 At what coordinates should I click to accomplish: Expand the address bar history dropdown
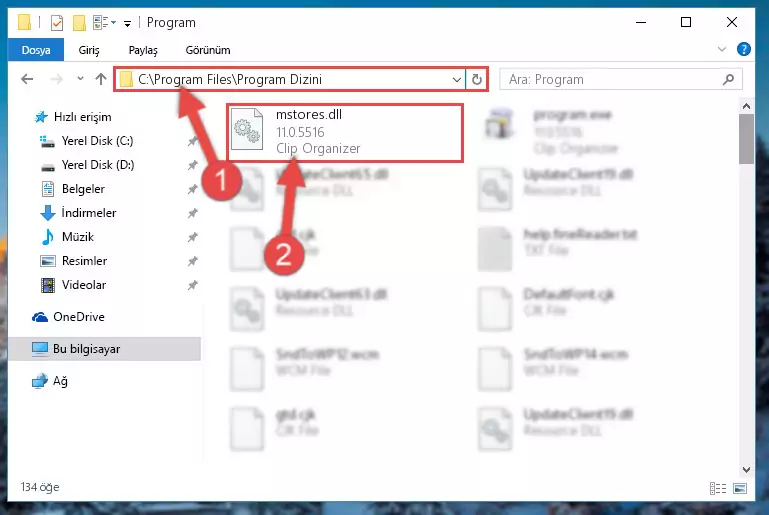(457, 79)
